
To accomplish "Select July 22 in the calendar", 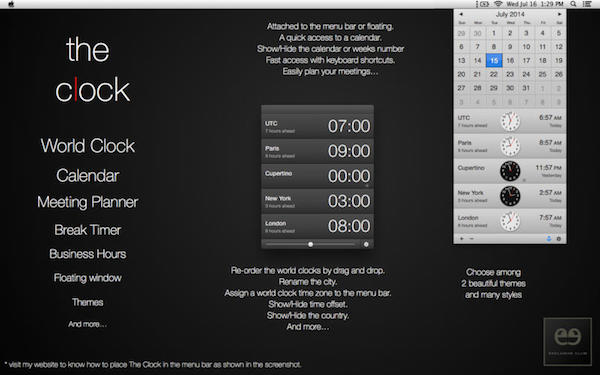I will click(x=494, y=74).
